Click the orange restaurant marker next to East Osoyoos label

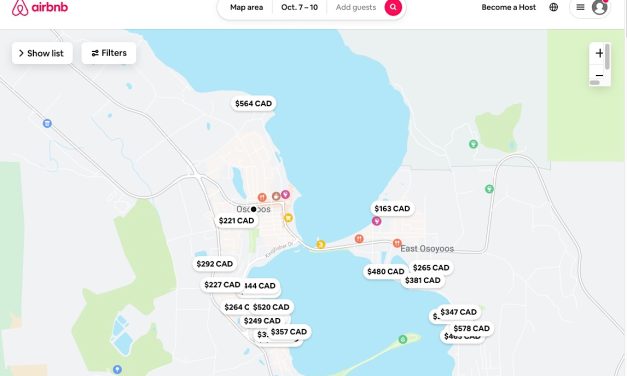pyautogui.click(x=397, y=243)
